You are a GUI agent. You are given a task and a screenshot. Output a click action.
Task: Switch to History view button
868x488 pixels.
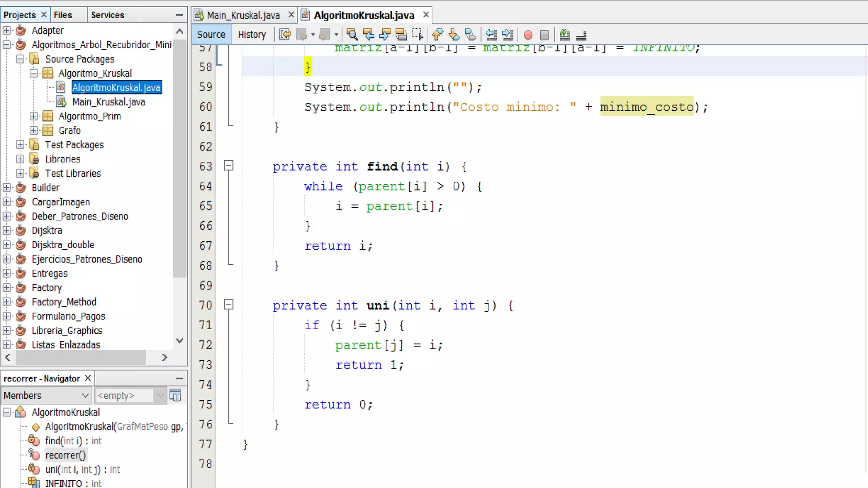point(252,34)
